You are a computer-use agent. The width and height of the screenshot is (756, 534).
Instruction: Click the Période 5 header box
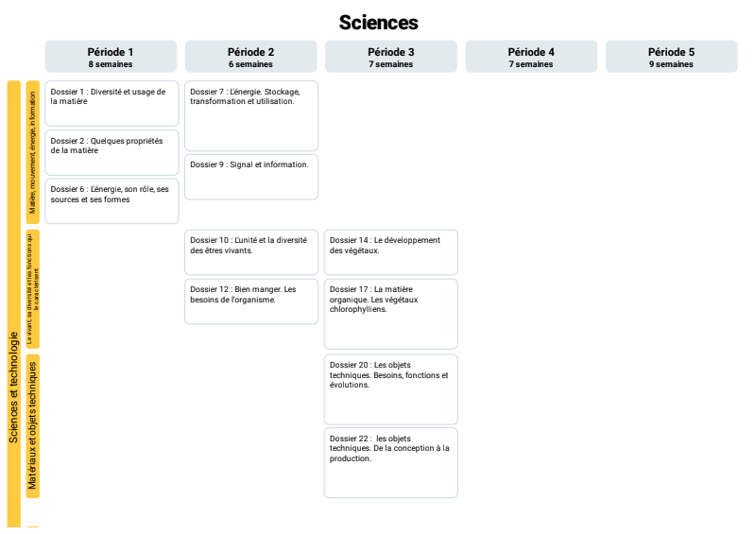[671, 57]
